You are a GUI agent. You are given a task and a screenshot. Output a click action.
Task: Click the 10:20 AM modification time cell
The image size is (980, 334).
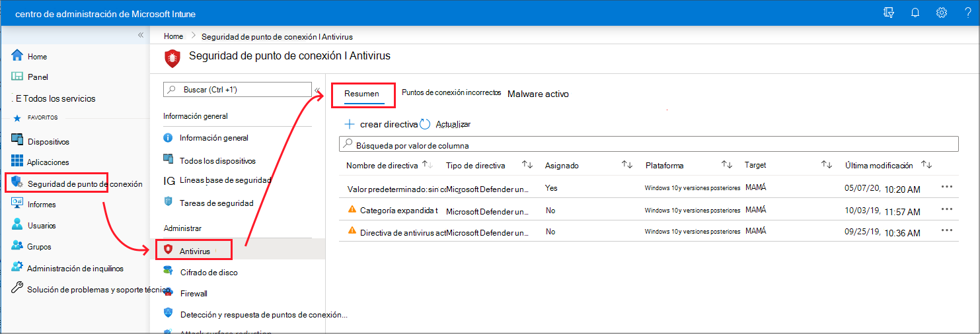click(902, 189)
